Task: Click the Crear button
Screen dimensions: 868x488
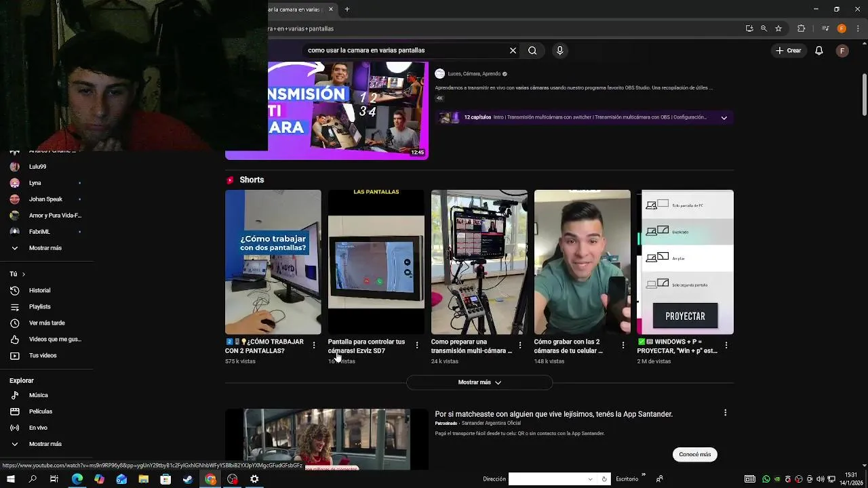Action: coord(789,51)
